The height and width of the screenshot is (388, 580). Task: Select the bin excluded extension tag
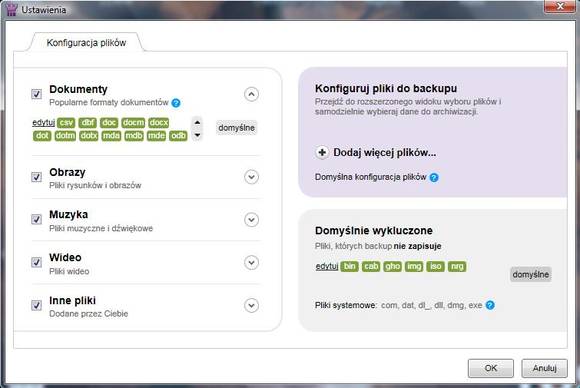point(349,266)
